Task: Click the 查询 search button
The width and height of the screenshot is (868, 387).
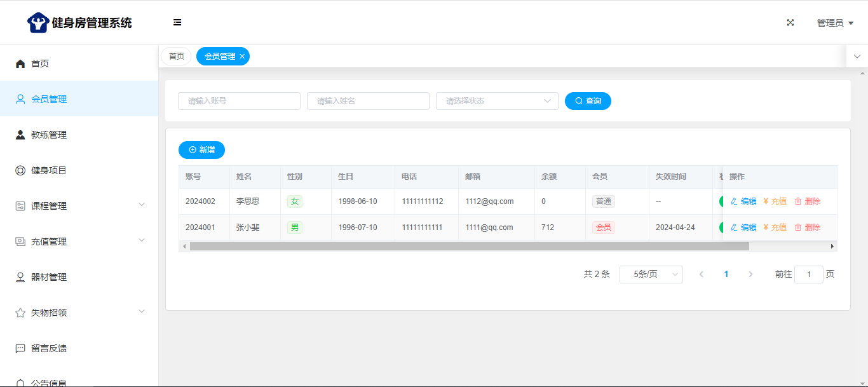Action: coord(588,101)
